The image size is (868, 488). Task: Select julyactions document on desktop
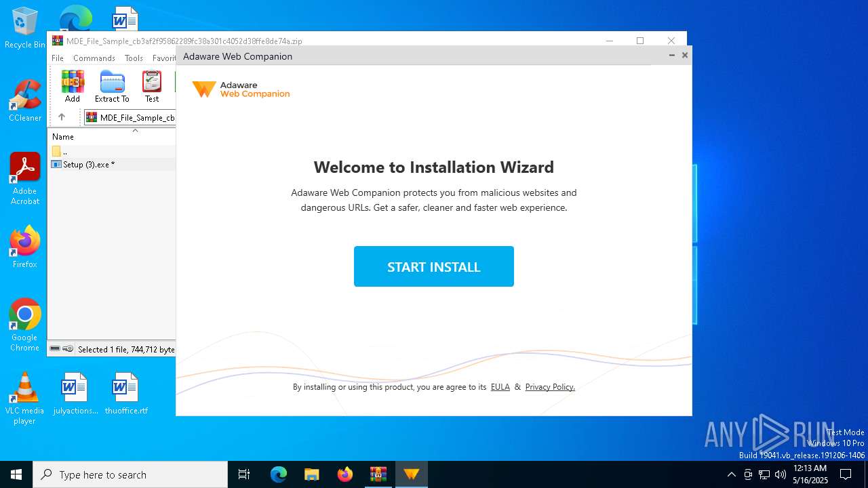[x=75, y=394]
